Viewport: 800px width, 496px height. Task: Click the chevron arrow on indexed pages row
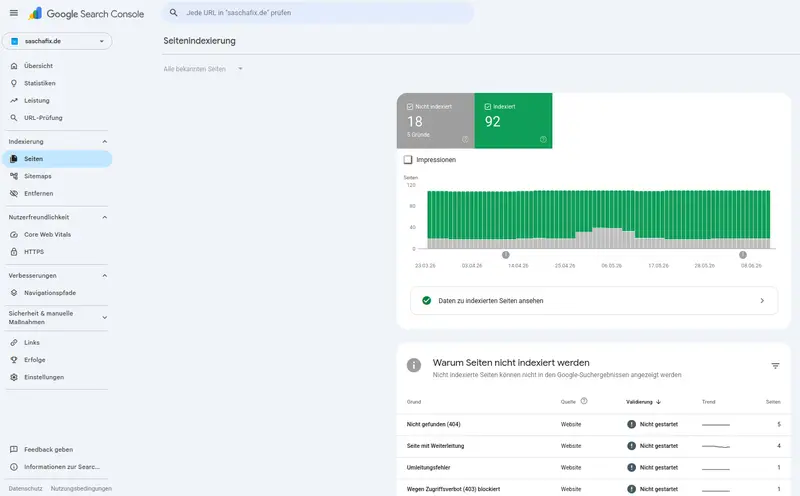[x=762, y=301]
